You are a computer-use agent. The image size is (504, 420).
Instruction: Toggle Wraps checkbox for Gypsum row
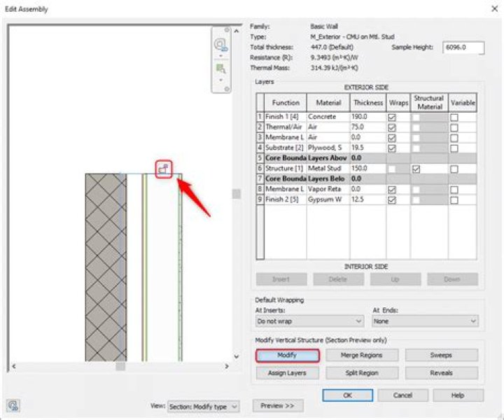tap(392, 200)
